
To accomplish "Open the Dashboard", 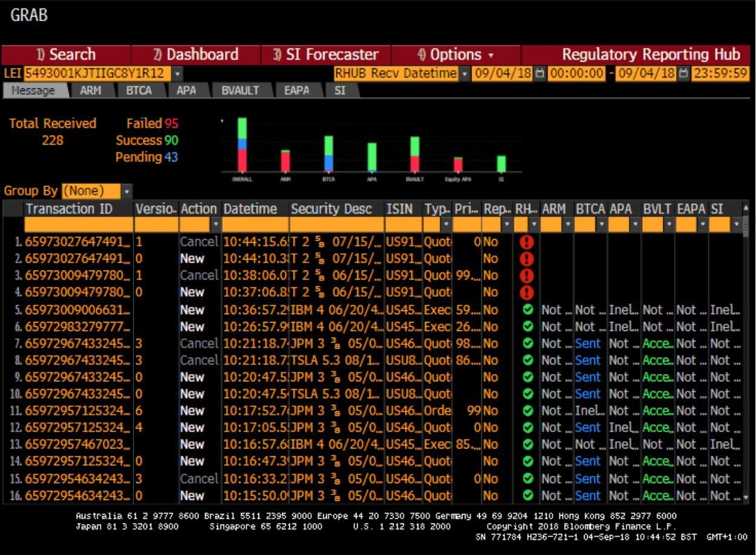I will tap(196, 54).
